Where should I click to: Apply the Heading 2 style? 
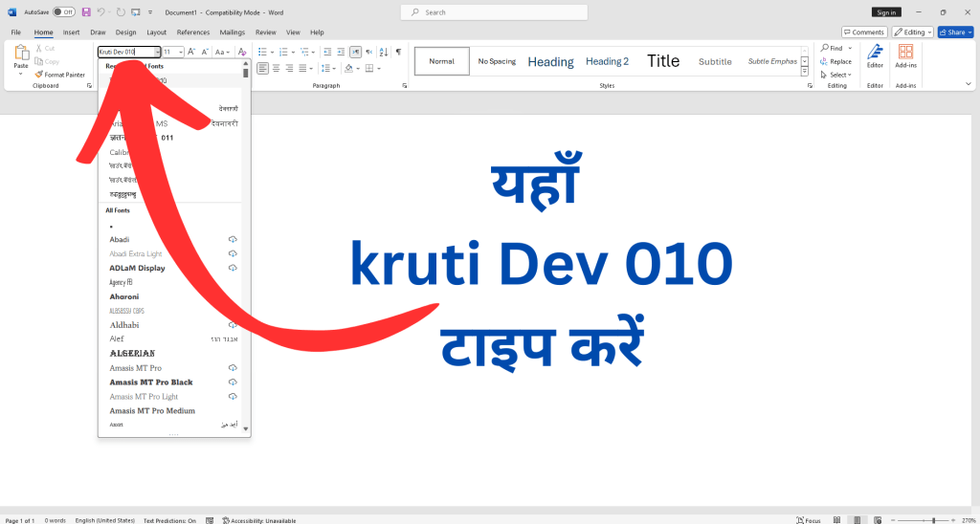(x=607, y=61)
